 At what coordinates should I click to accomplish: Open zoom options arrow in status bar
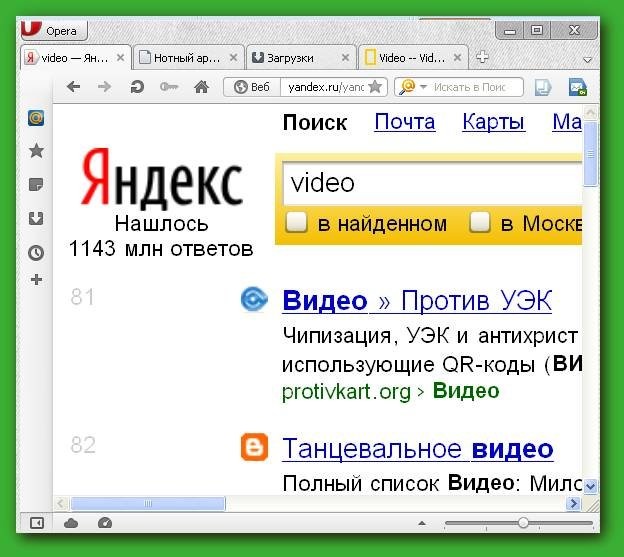pyautogui.click(x=422, y=523)
